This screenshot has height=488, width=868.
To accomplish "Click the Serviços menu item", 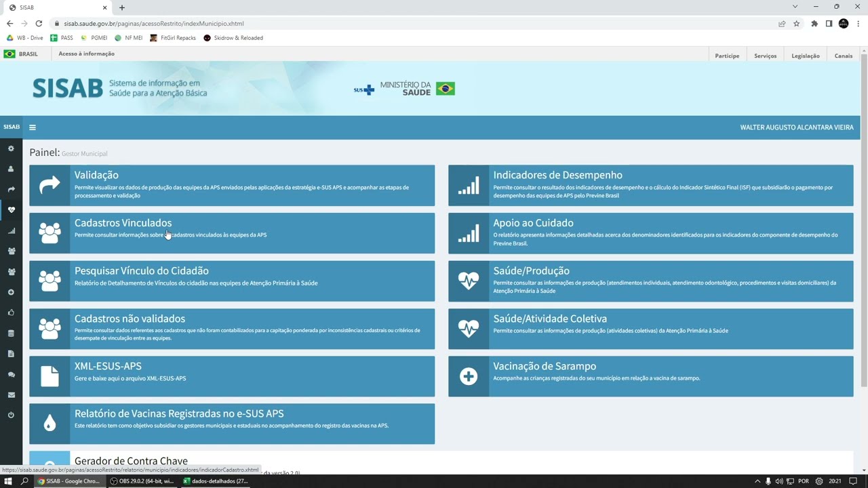I will pyautogui.click(x=765, y=56).
